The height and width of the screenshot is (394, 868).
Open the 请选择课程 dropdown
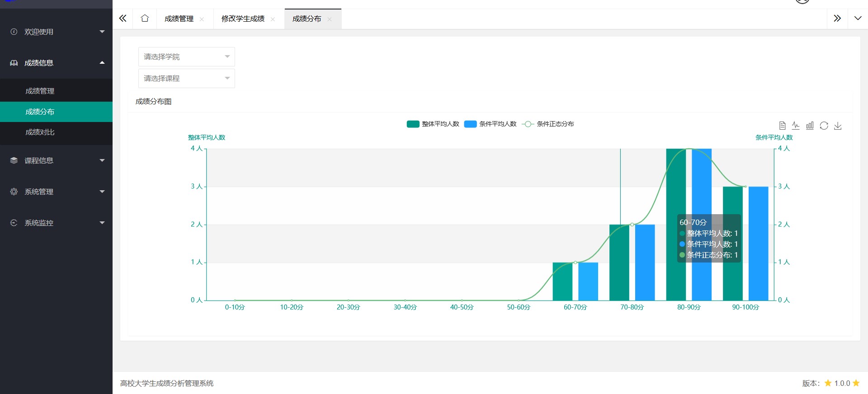click(187, 78)
